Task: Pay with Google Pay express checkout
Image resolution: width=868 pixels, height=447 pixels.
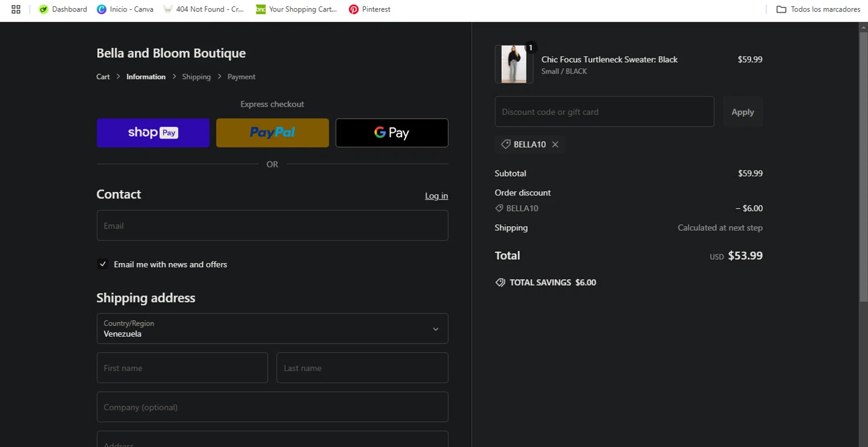Action: [392, 133]
